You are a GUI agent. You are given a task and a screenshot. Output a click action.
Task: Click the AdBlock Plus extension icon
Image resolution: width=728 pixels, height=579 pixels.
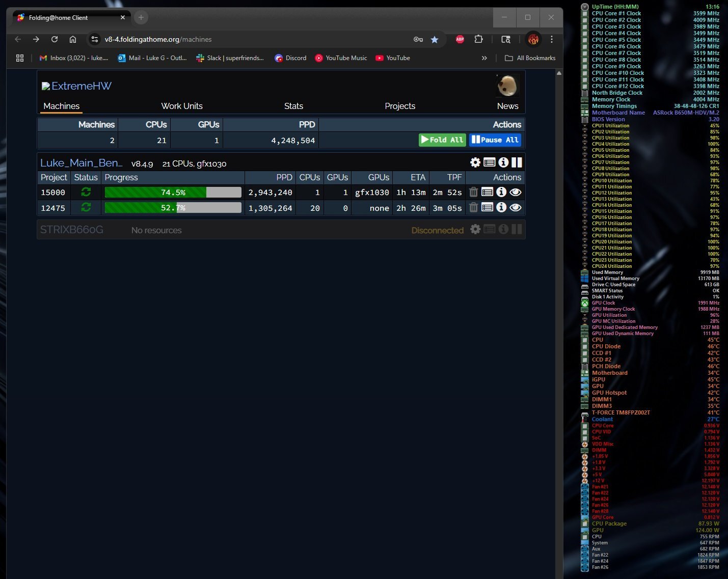coord(460,39)
